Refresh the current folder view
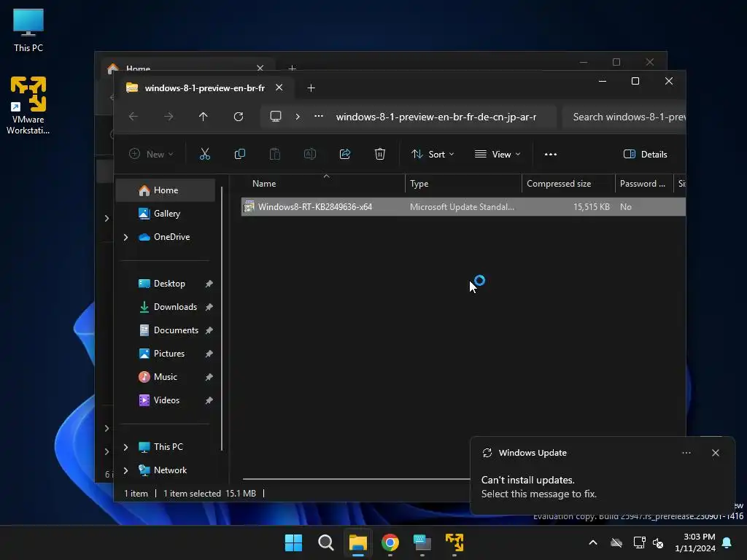The width and height of the screenshot is (747, 560). (239, 117)
